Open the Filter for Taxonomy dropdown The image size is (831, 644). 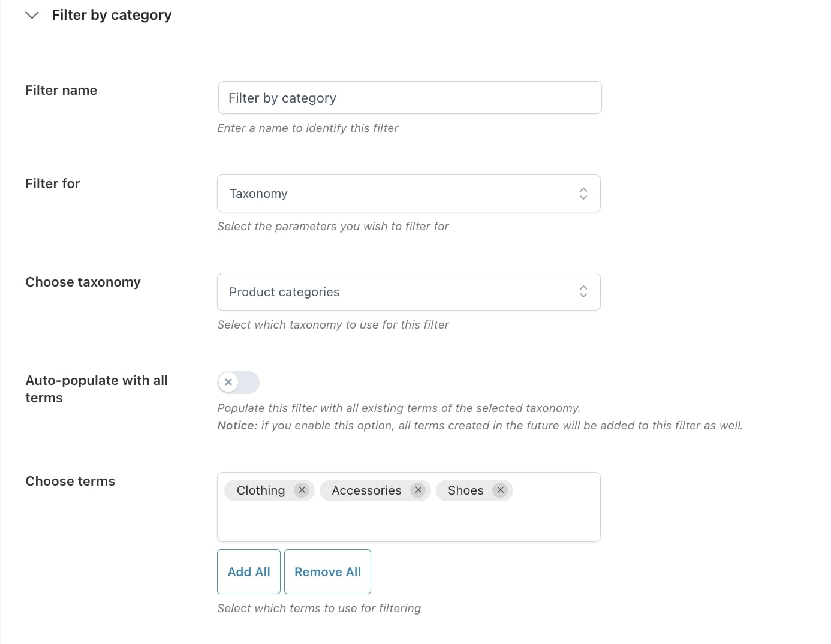(396, 194)
